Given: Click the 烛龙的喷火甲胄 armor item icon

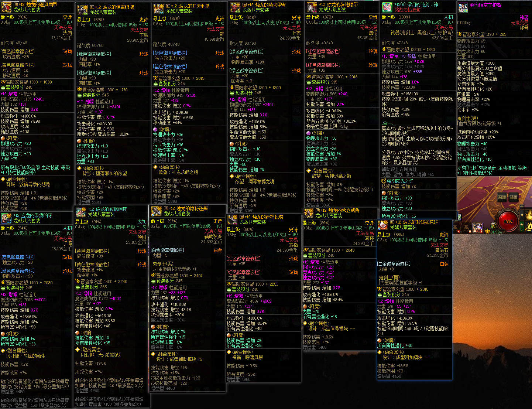Looking at the screenshot, I should pyautogui.click(x=235, y=8).
